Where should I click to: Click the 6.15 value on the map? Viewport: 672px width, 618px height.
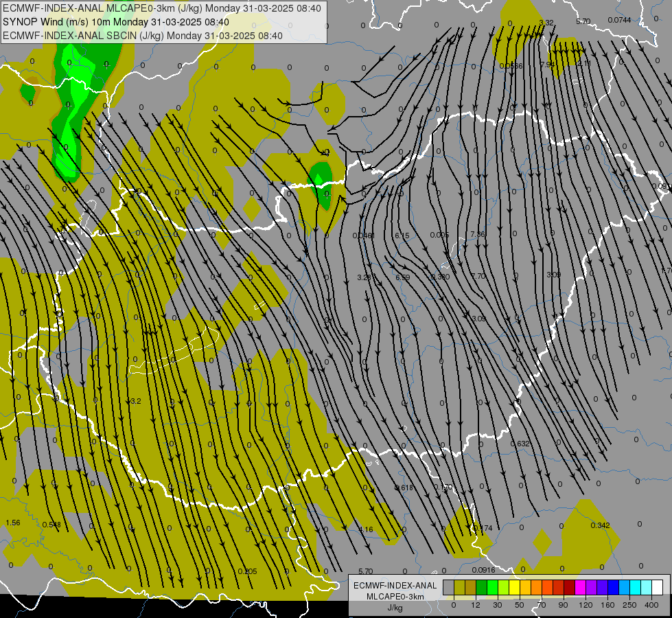coord(402,236)
